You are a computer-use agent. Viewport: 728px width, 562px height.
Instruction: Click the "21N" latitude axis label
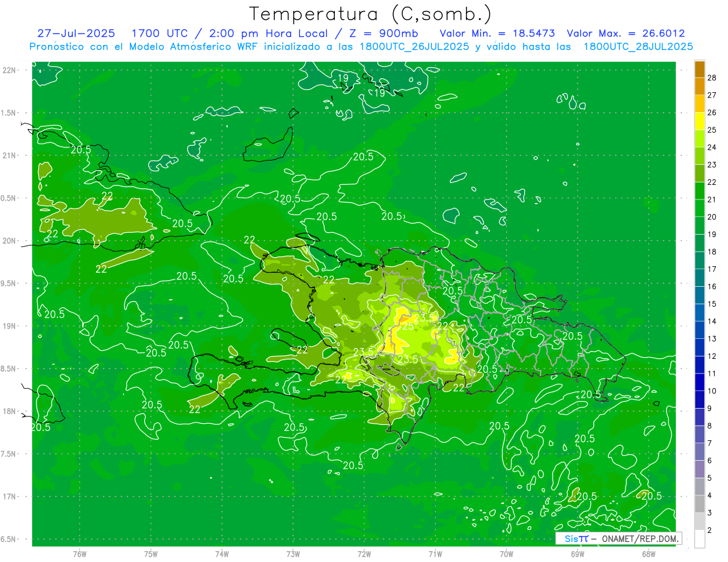click(10, 155)
